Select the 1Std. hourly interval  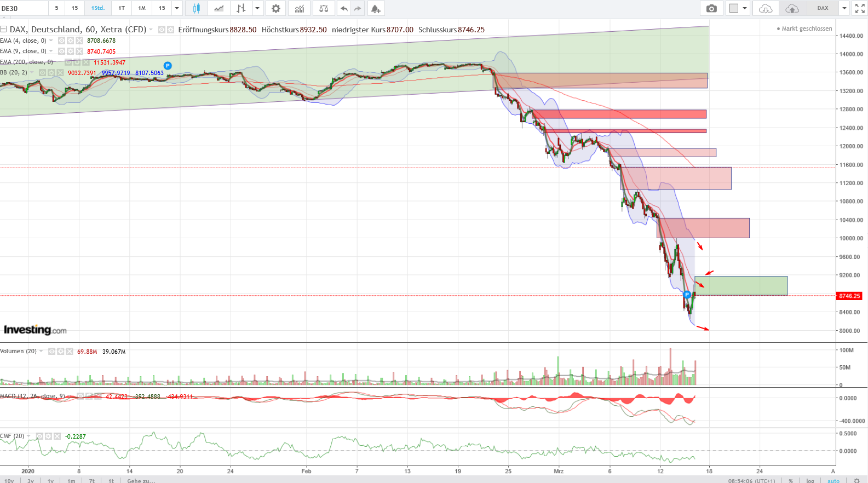pyautogui.click(x=98, y=8)
